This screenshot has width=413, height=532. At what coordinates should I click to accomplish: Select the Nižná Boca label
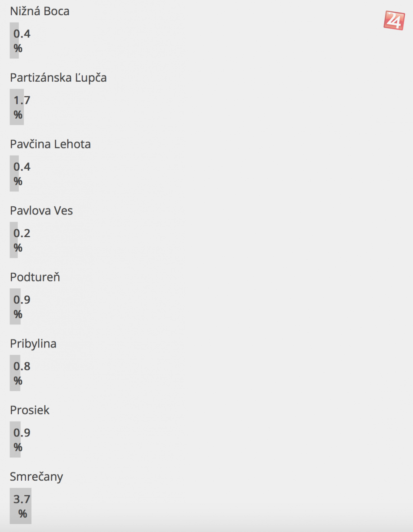[x=40, y=11]
